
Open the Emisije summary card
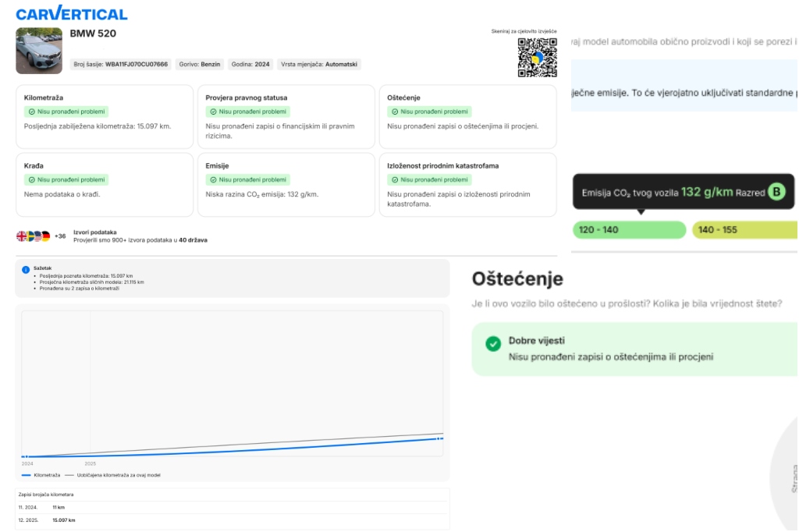pos(286,184)
